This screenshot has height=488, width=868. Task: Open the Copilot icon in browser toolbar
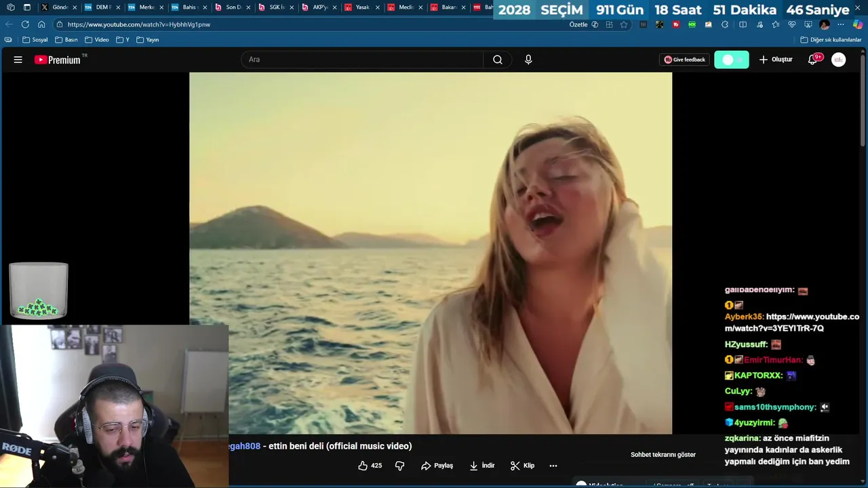[858, 24]
